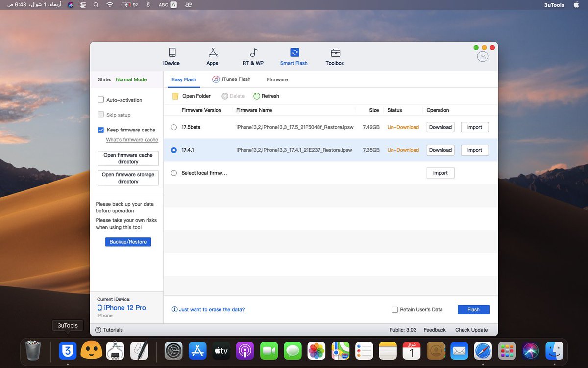588x368 pixels.
Task: Open Messages from the Dock
Action: [x=293, y=351]
